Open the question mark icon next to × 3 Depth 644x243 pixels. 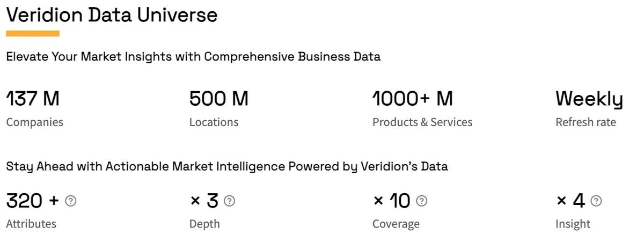click(229, 201)
